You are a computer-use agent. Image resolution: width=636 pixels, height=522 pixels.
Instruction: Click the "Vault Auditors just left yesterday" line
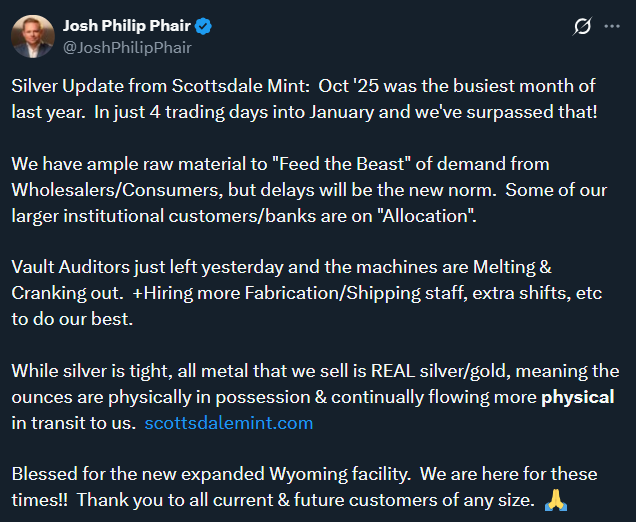147,268
